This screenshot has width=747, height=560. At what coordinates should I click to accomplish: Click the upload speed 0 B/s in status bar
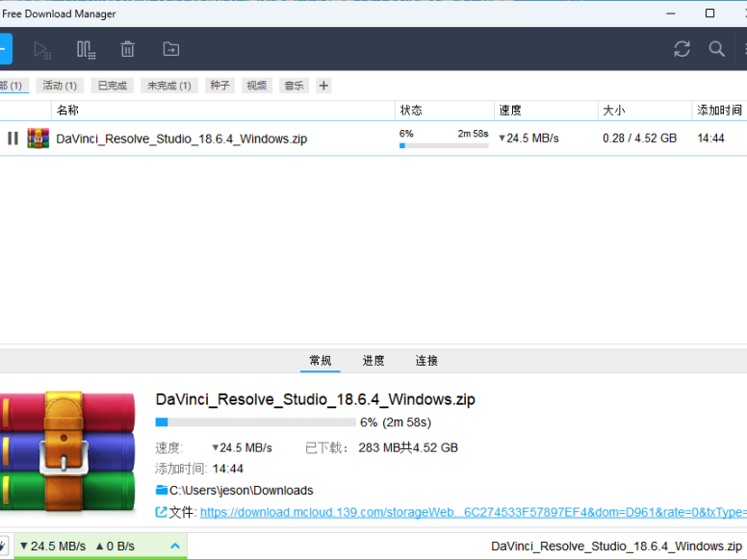tap(116, 546)
